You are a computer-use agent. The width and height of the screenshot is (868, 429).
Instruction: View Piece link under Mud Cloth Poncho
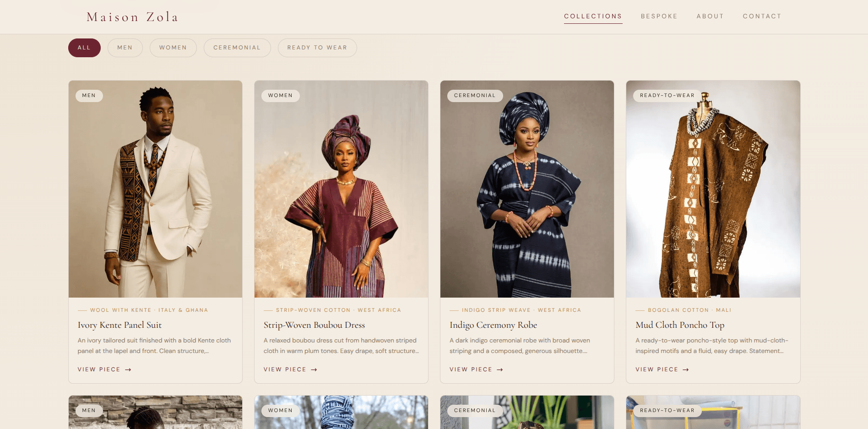point(662,369)
